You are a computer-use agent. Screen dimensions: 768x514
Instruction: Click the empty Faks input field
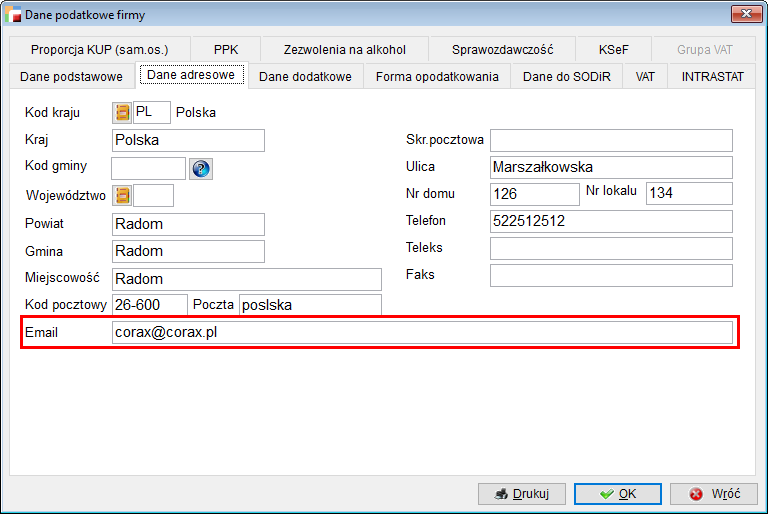[611, 275]
